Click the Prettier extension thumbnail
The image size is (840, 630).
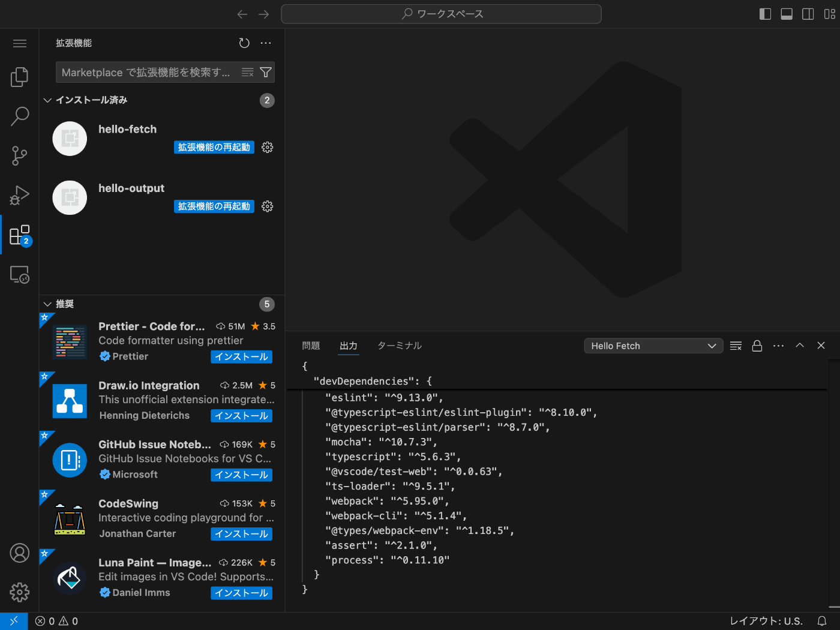tap(70, 341)
